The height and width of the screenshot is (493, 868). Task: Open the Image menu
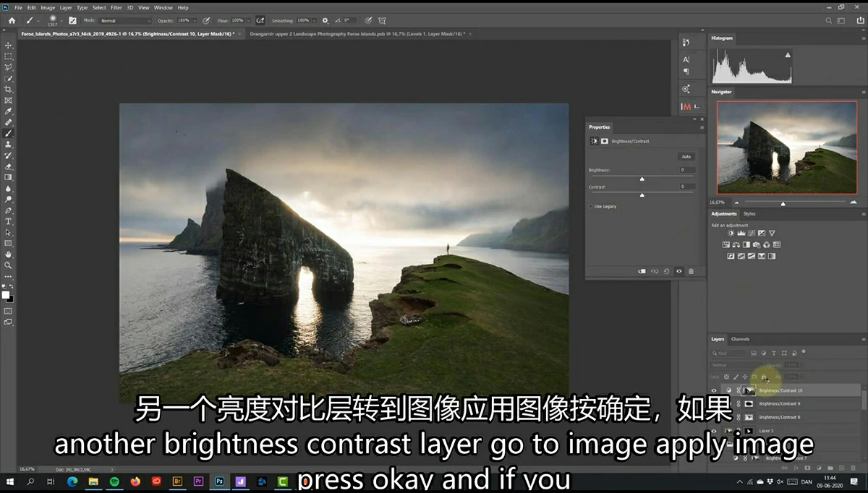coord(48,7)
